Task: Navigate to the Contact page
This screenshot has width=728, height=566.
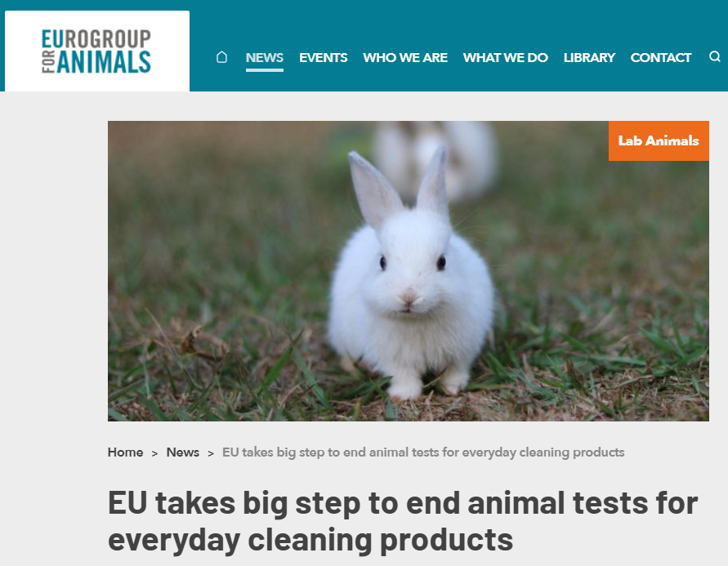Action: pos(661,57)
